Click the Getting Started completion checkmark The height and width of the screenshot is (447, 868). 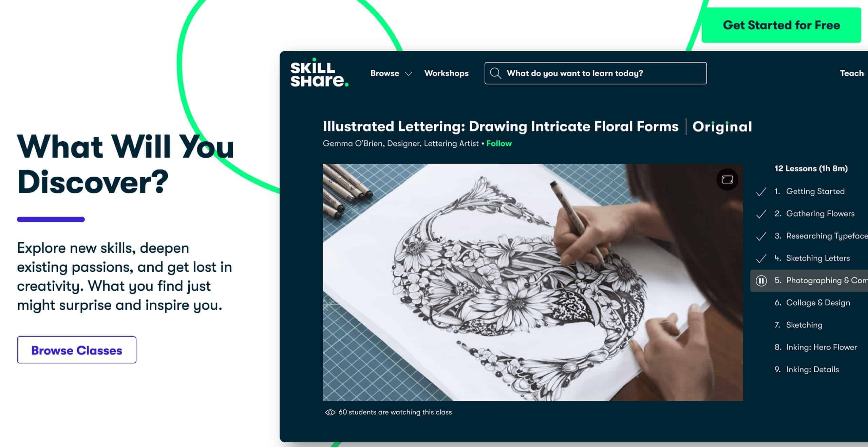click(x=761, y=192)
